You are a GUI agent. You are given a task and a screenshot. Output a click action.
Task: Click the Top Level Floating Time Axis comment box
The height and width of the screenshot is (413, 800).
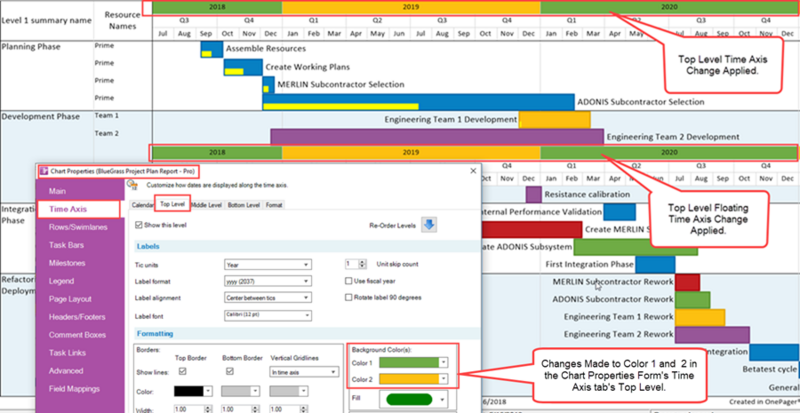point(708,219)
